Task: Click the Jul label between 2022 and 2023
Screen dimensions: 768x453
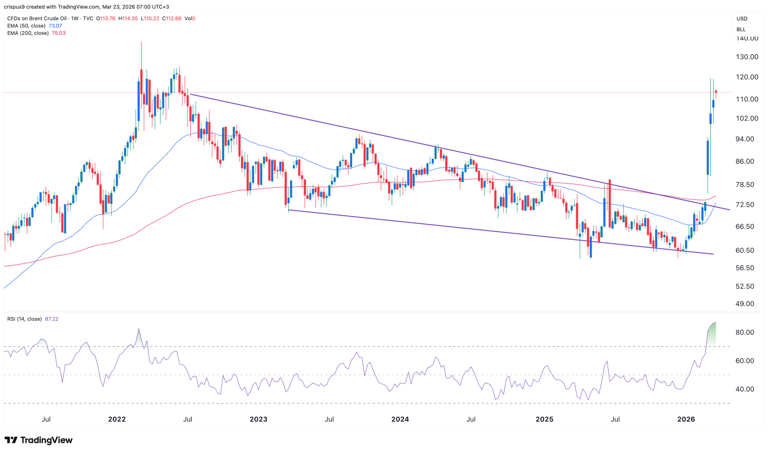Action: pos(188,419)
